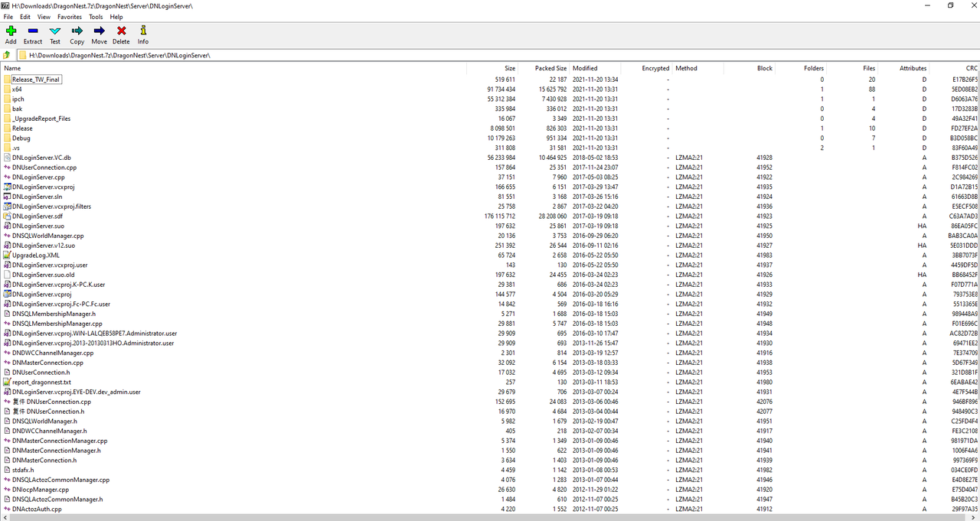This screenshot has width=980, height=521.
Task: Select the x64 folder icon
Action: click(7, 89)
